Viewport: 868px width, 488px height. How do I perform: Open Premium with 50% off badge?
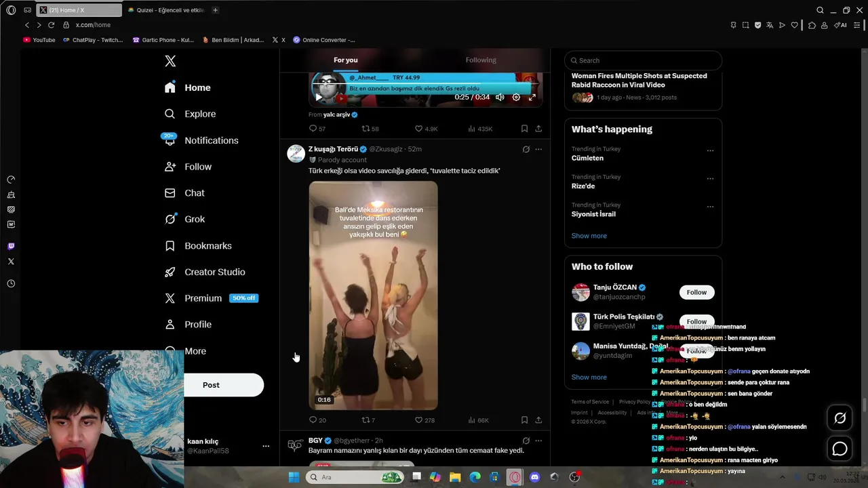pyautogui.click(x=211, y=298)
